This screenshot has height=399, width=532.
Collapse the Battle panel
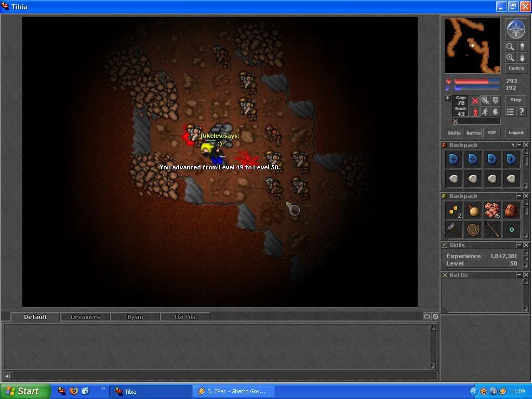pyautogui.click(x=520, y=275)
